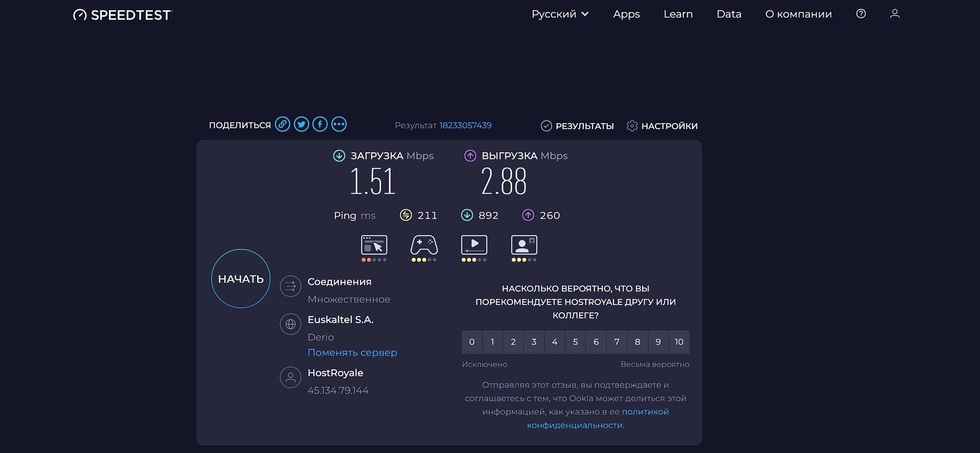Open the help question mark icon
The height and width of the screenshot is (453, 980).
pyautogui.click(x=861, y=14)
